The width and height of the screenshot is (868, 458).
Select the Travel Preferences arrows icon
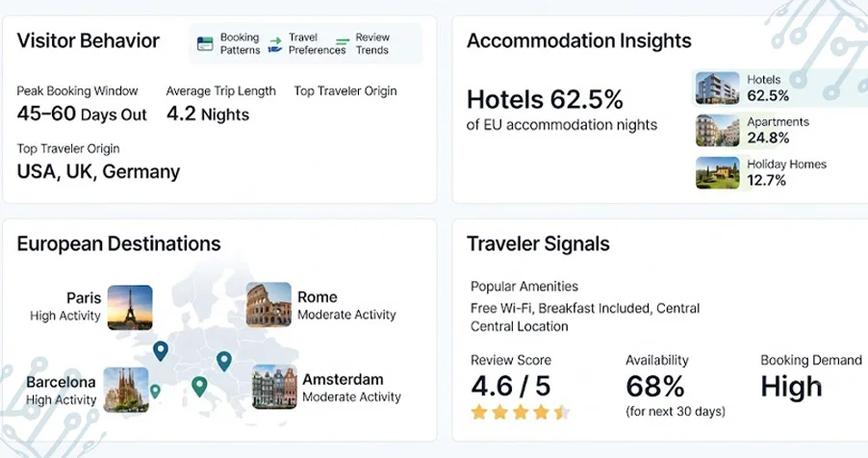coord(275,45)
